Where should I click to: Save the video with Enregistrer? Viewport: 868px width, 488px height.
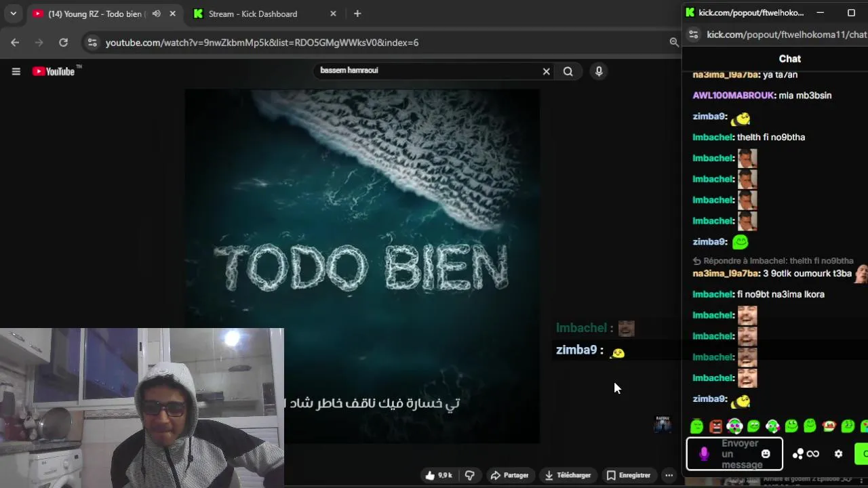click(x=628, y=475)
